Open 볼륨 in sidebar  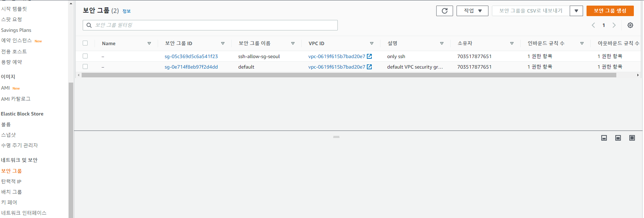6,124
